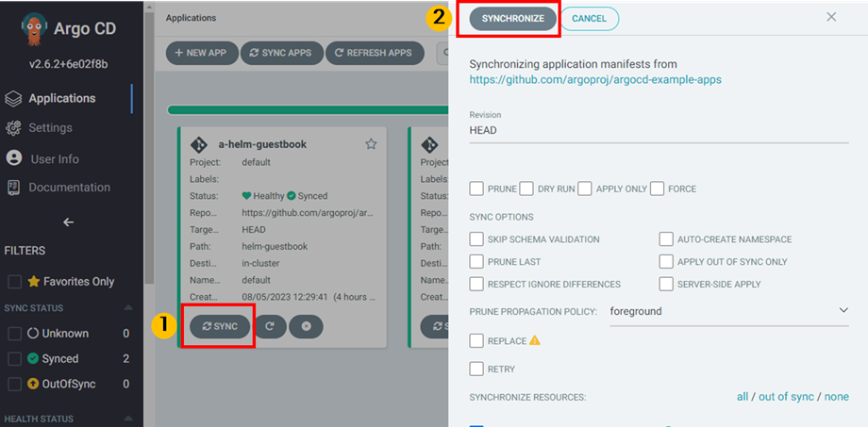
Task: Check the OutOfSync status filter
Action: click(14, 384)
